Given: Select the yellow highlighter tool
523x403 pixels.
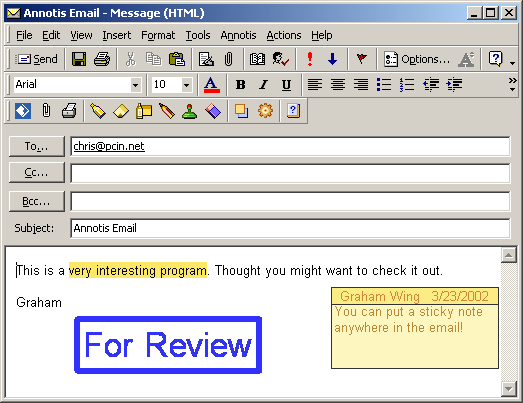Looking at the screenshot, I should [98, 111].
